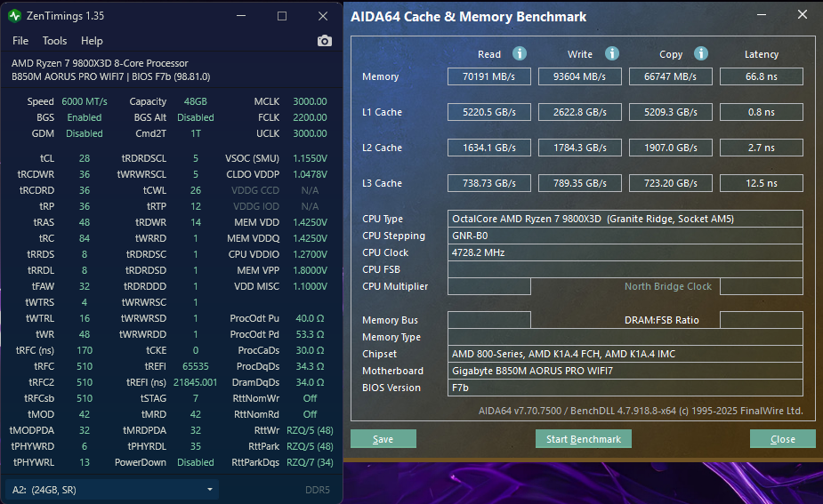
Task: Click the BIOS Version field F7b
Action: (625, 388)
